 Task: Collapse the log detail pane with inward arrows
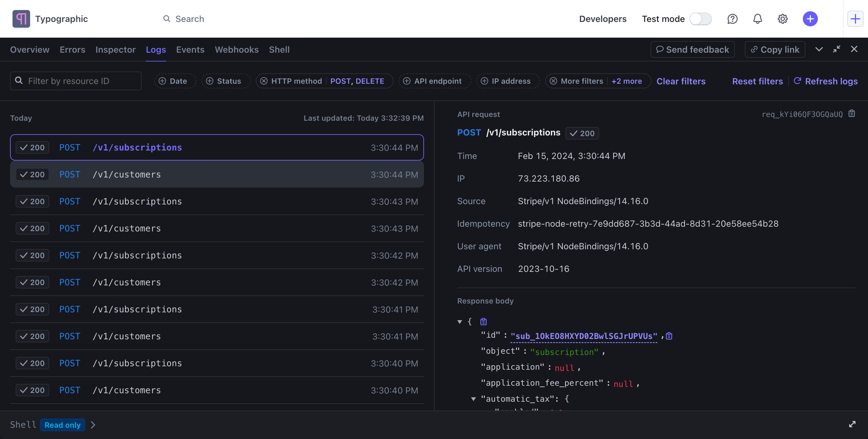click(837, 49)
